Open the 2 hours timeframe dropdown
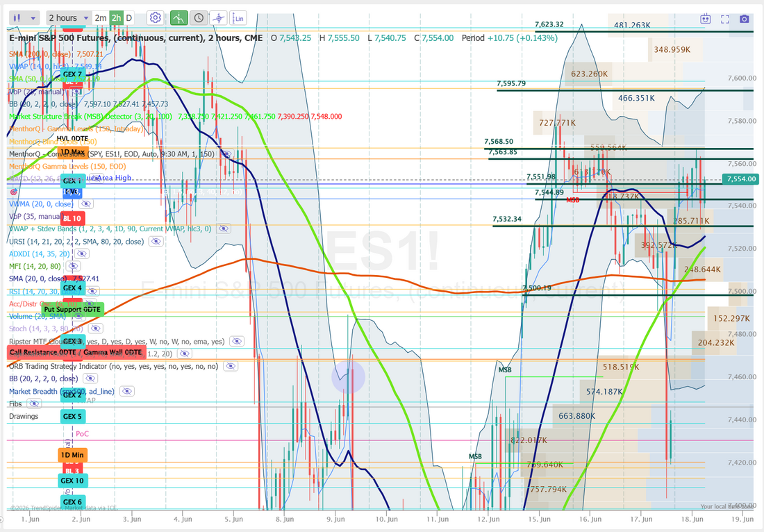This screenshot has width=764, height=532. point(68,18)
